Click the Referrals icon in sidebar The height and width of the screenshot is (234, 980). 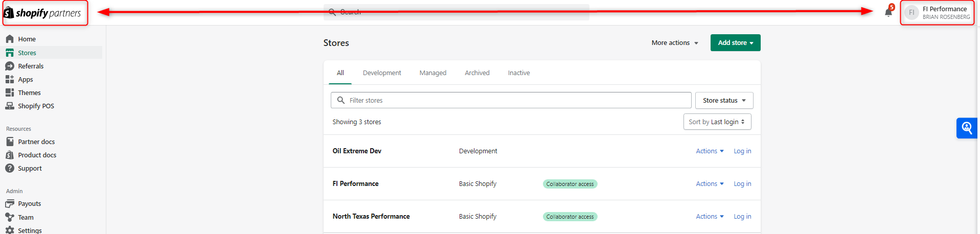coord(10,66)
